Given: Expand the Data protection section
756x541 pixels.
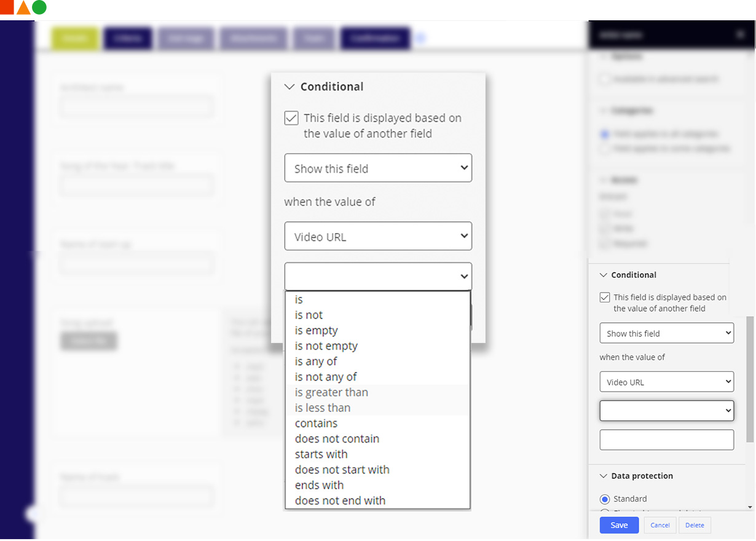Looking at the screenshot, I should pos(602,475).
